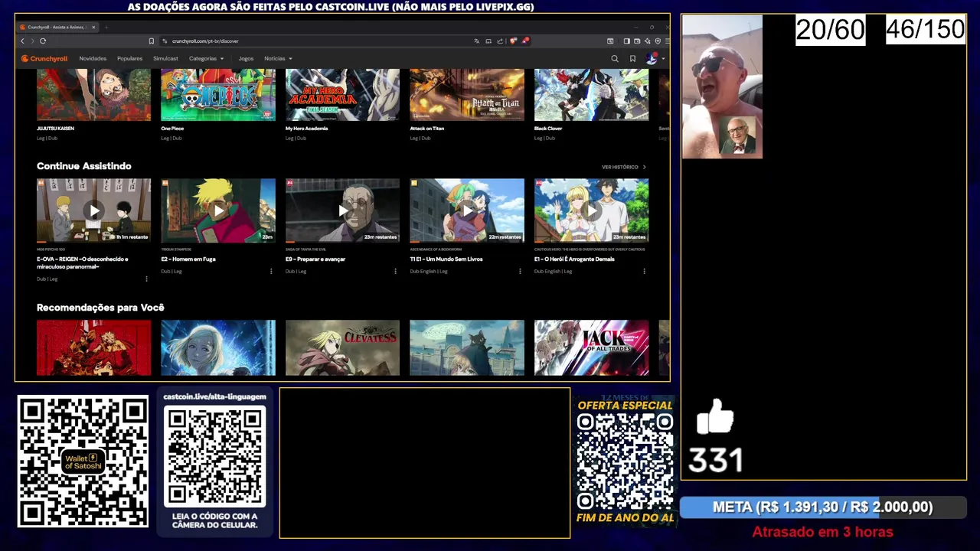Viewport: 980px width, 551px height.
Task: Expand the Notícias dropdown
Action: (278, 58)
